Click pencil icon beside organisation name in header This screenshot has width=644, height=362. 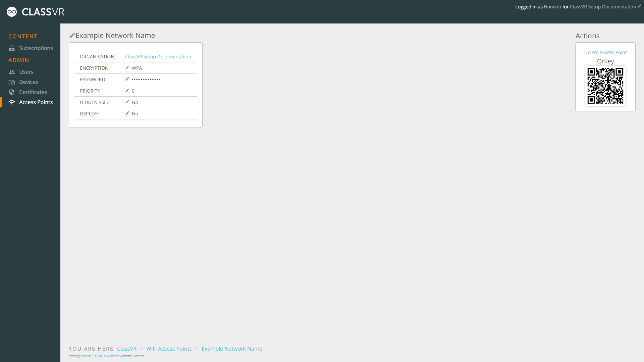coord(639,6)
